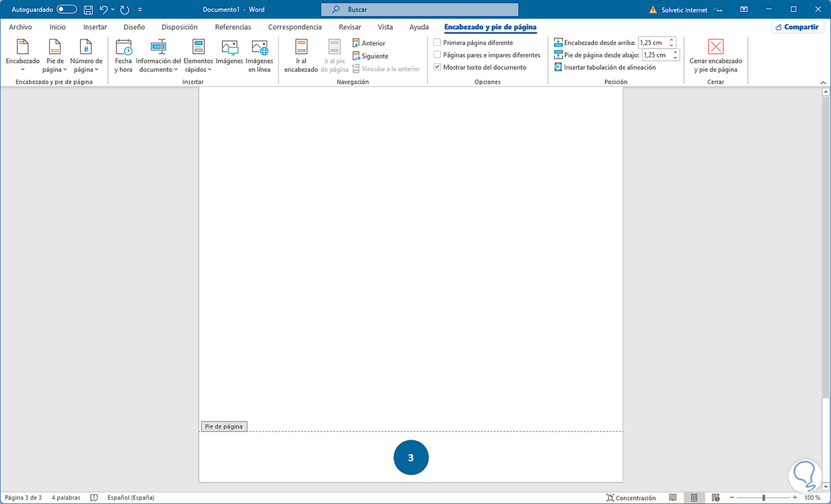The height and width of the screenshot is (504, 831).
Task: Open Imágenes insert option
Action: click(x=229, y=53)
